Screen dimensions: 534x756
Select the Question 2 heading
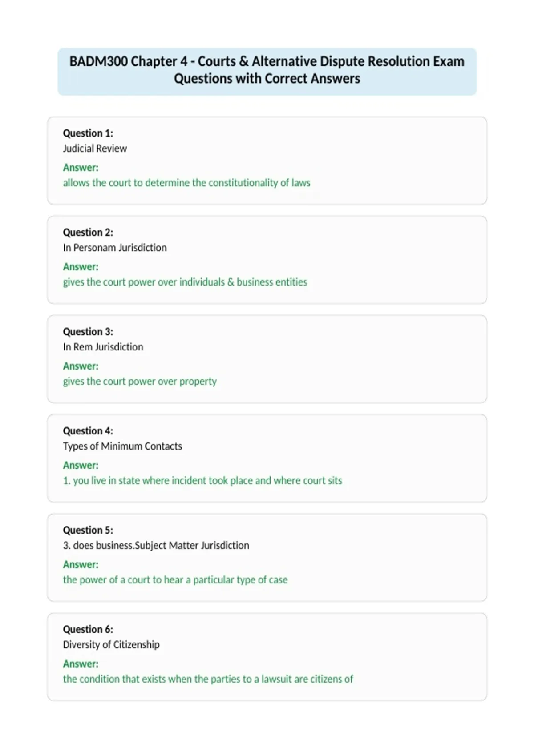tap(88, 232)
